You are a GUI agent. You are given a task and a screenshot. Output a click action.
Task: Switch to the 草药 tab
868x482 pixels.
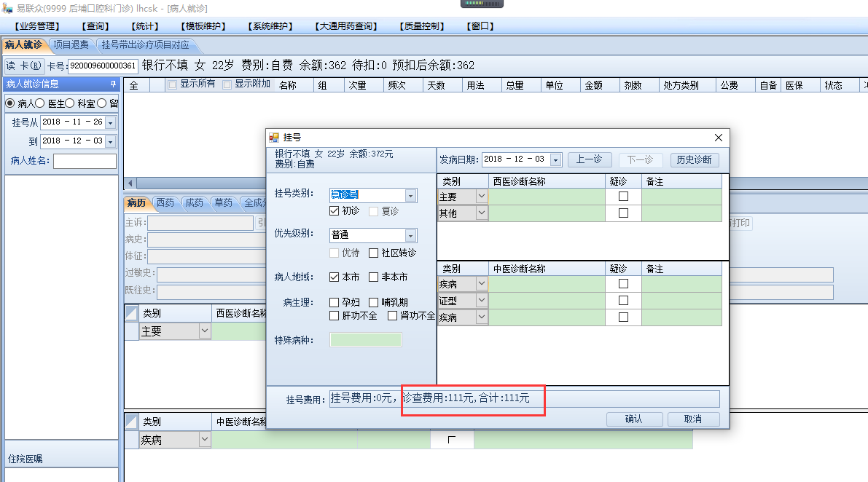(224, 203)
